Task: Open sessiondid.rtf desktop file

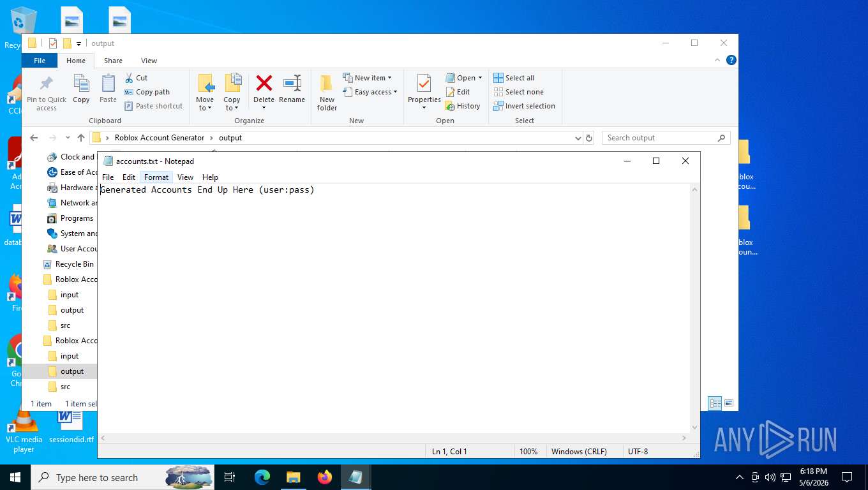Action: coord(71,427)
